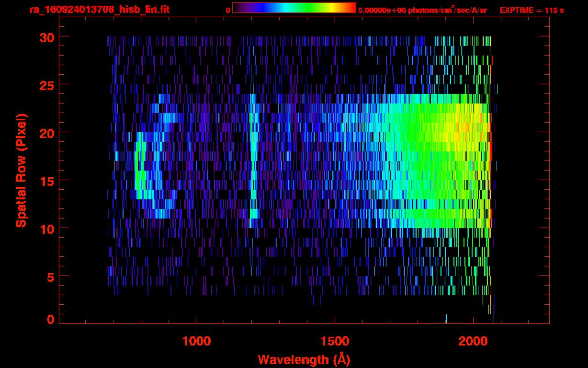Image resolution: width=588 pixels, height=368 pixels.
Task: Click the x-axis tick label 1500
Action: 335,341
